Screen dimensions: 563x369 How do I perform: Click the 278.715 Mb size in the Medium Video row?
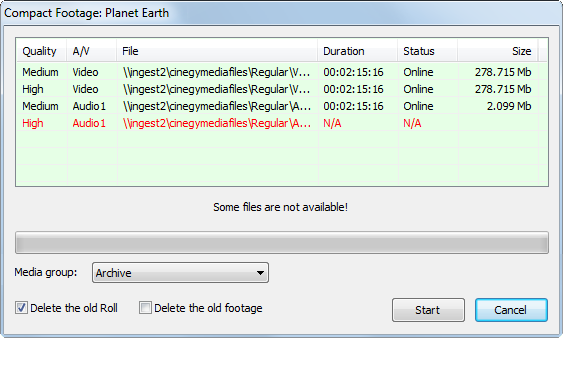click(503, 72)
